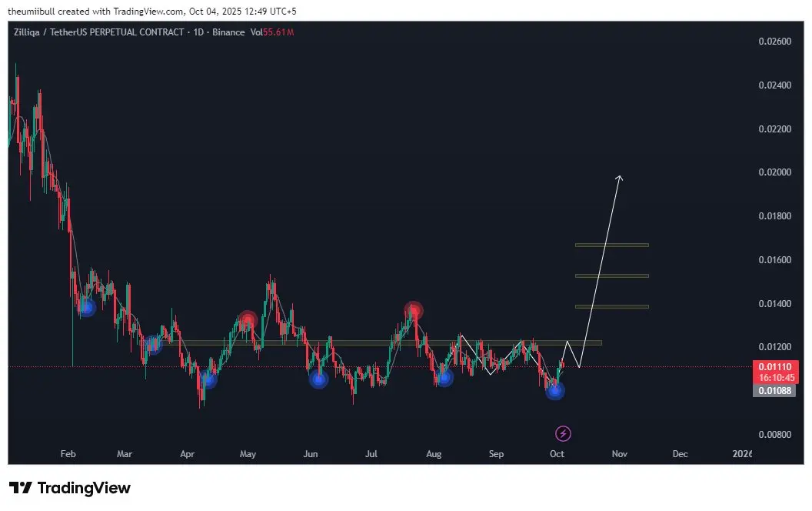Click the blue circle marker in April
Image resolution: width=812 pixels, height=511 pixels.
pyautogui.click(x=208, y=379)
